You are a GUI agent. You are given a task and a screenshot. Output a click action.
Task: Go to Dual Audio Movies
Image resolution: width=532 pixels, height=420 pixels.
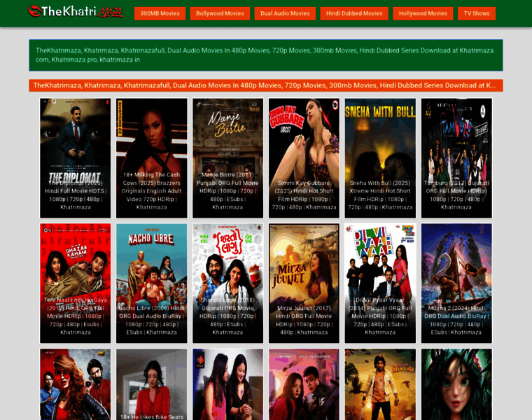click(x=285, y=13)
